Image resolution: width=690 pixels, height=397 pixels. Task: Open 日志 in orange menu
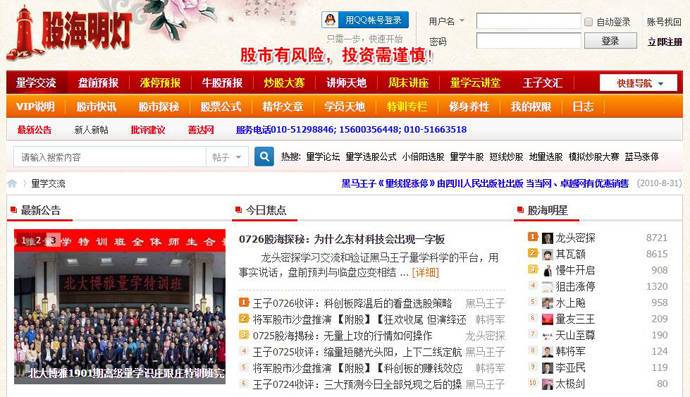(583, 106)
